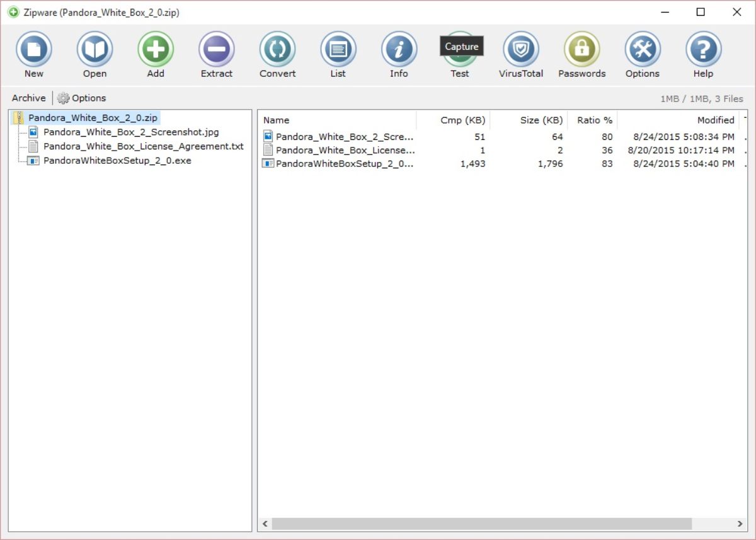The image size is (756, 540).
Task: Click the exe file icon in list
Action: click(268, 164)
